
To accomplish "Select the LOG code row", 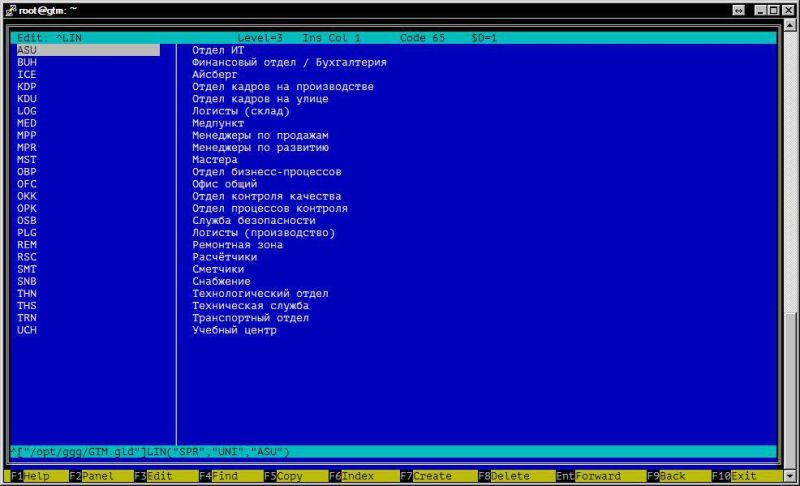I will click(27, 111).
